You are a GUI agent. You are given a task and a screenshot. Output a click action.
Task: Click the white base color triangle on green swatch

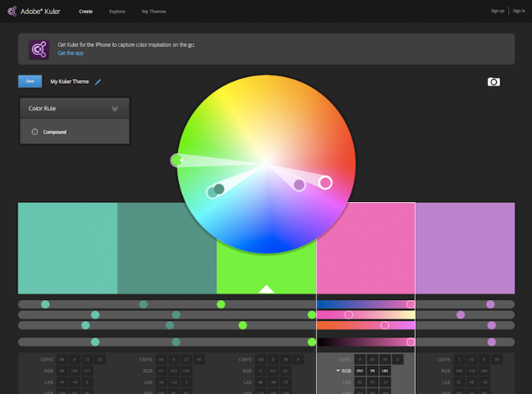(266, 289)
